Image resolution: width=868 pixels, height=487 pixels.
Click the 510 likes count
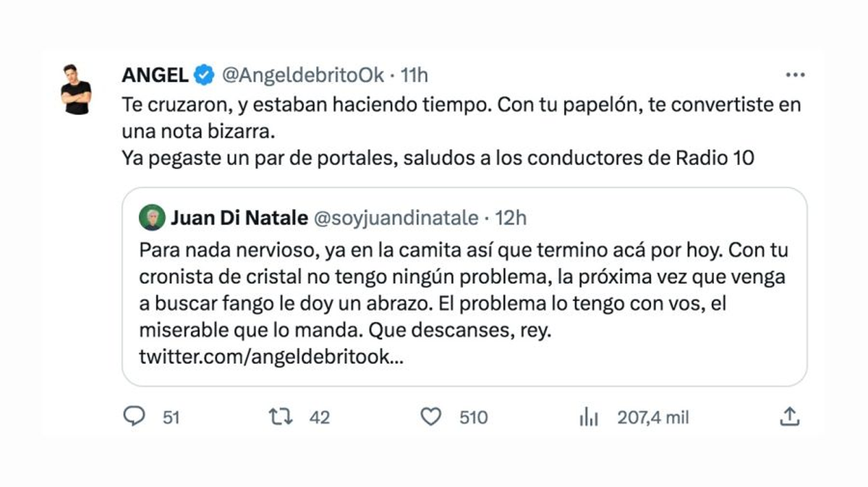473,418
